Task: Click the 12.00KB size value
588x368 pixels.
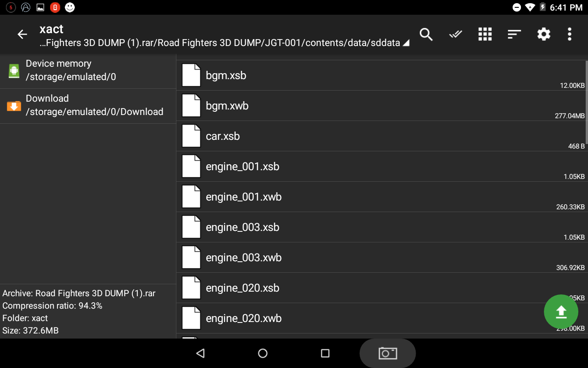Action: tap(572, 86)
